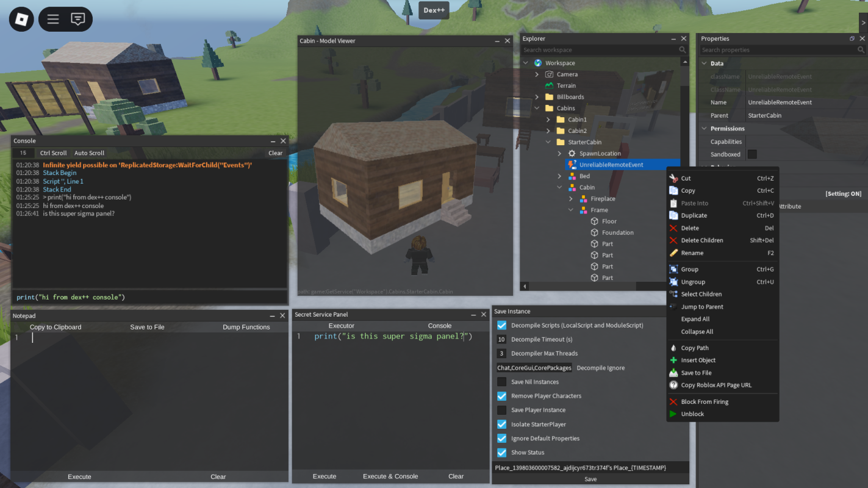Expand the Fireplace model
The image size is (868, 488).
571,198
